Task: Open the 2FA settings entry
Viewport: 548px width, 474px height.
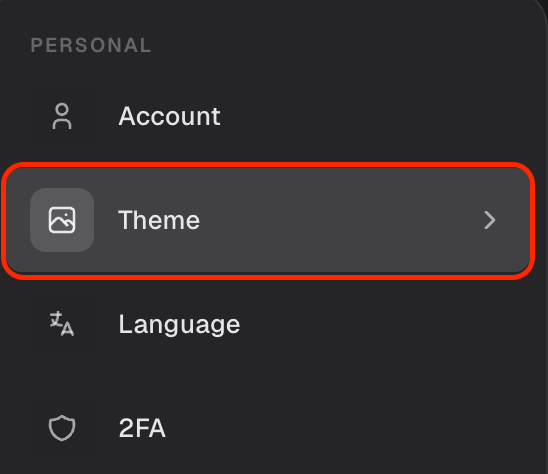Action: coord(268,428)
